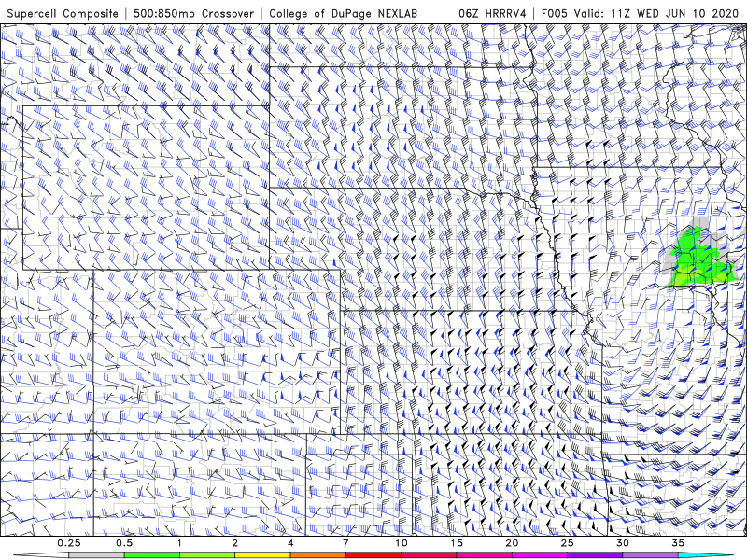
Task: Select the hot pink 15–20 color bar segment
Action: [484, 555]
